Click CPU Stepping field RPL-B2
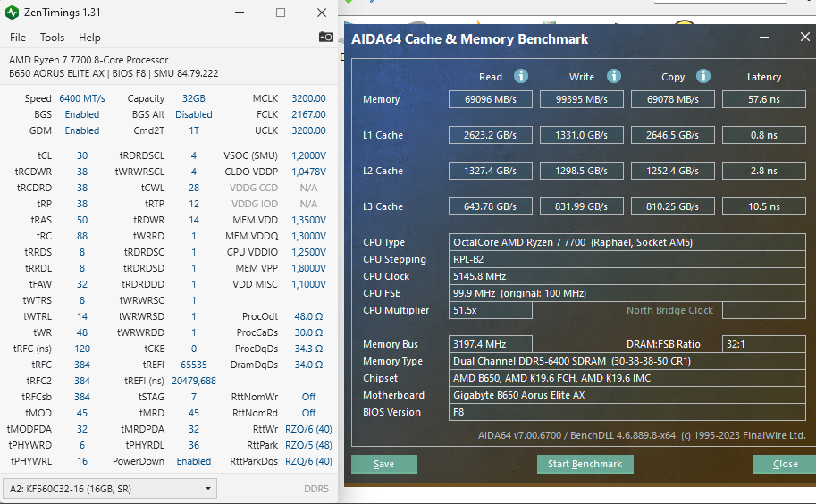Screen dimensions: 816x504 (x=627, y=259)
